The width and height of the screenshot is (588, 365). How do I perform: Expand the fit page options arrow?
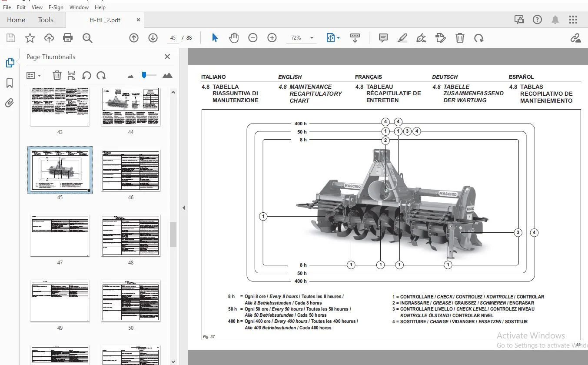point(338,38)
